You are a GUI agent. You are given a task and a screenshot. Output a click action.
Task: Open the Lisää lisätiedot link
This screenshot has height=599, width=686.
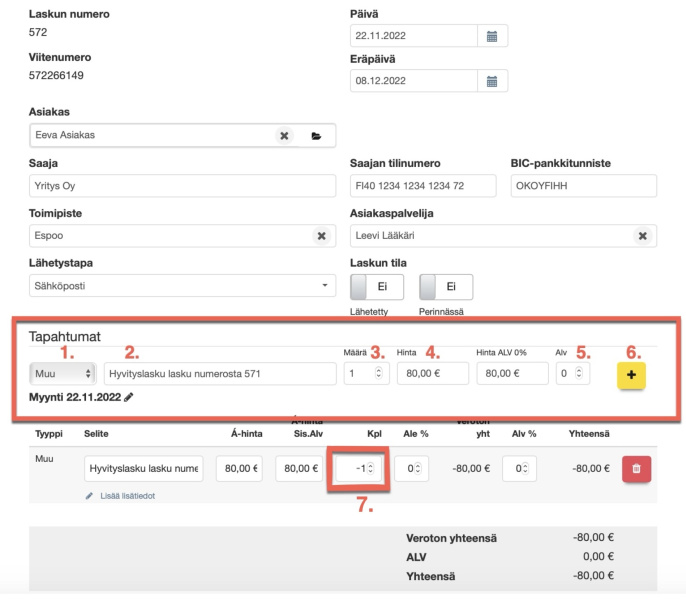click(x=127, y=496)
